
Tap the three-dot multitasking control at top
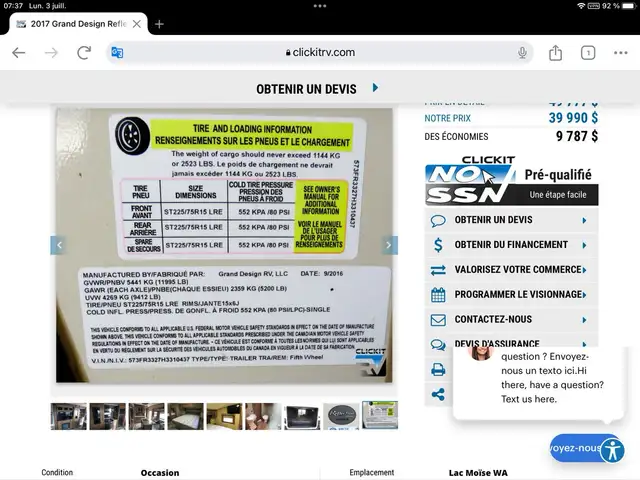(x=320, y=6)
